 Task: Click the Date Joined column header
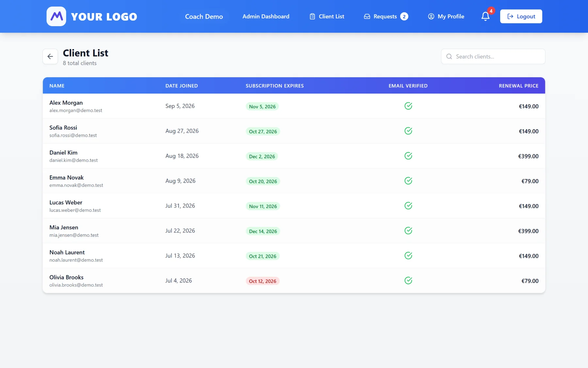(182, 86)
